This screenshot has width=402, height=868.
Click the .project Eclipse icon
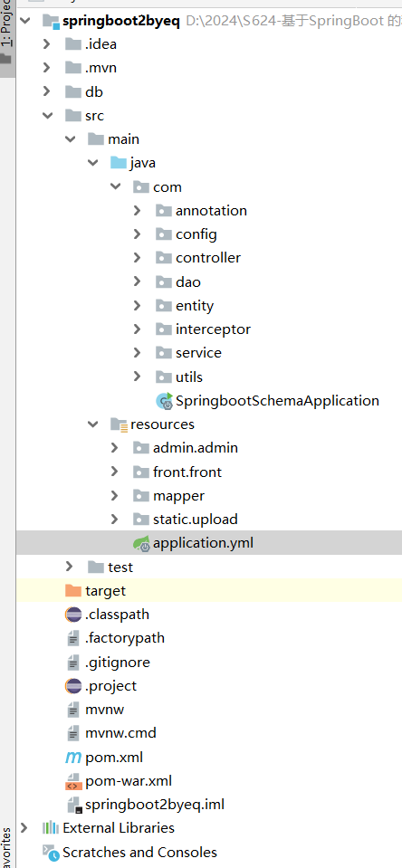click(x=73, y=686)
